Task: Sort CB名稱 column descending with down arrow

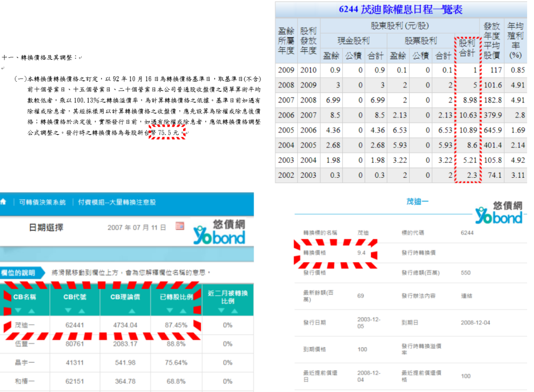Action: point(17,310)
